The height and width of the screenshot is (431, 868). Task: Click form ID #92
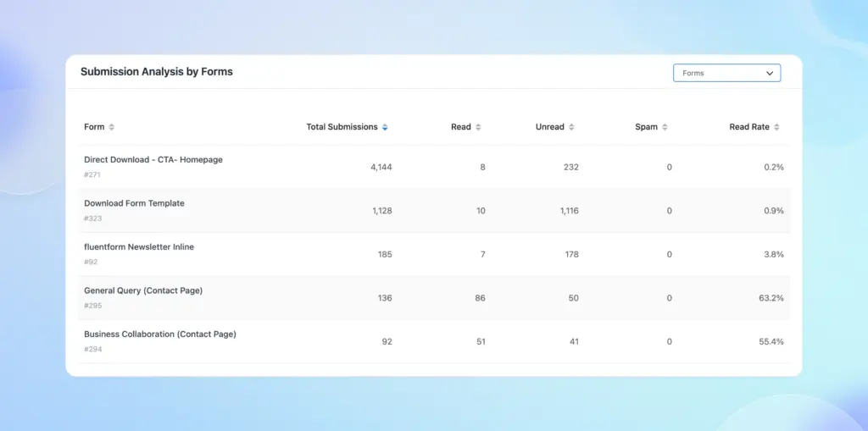coord(91,262)
